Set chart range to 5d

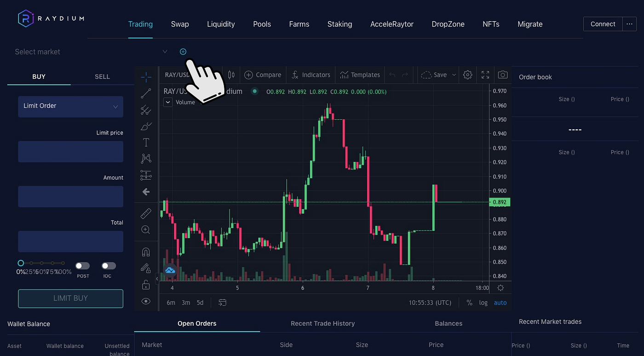(x=200, y=303)
